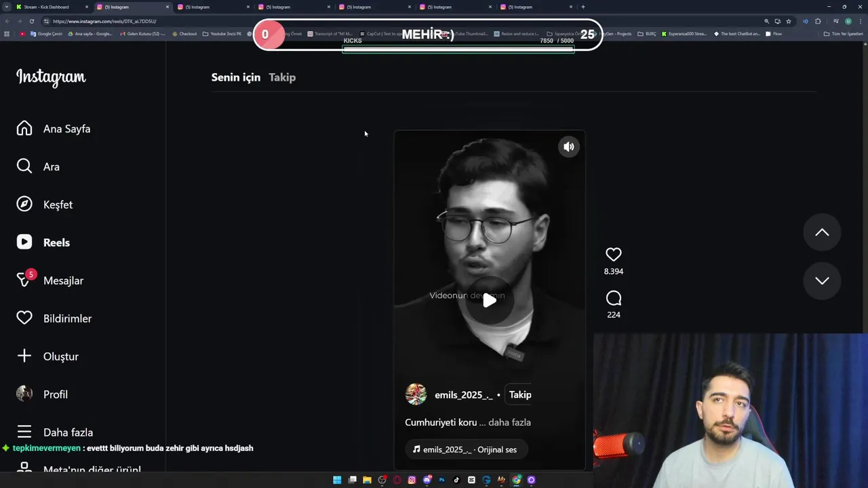The image size is (868, 488).
Task: Open Task View from taskbar
Action: tap(352, 480)
